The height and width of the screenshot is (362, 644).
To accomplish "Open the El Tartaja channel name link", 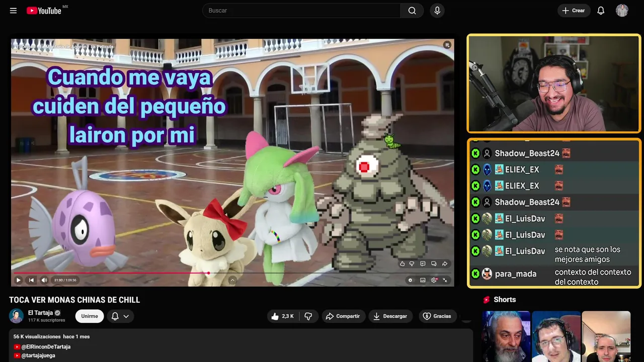I will 40,313.
